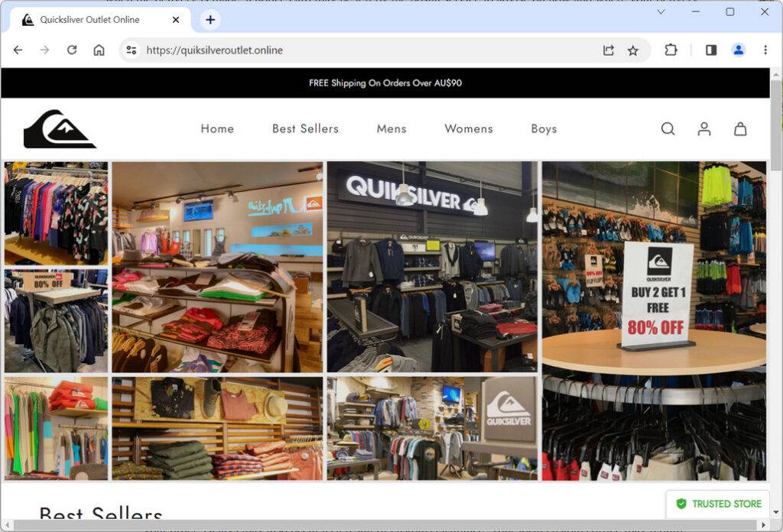Maximize the browser window
Screen dimensions: 783x532
[729, 11]
